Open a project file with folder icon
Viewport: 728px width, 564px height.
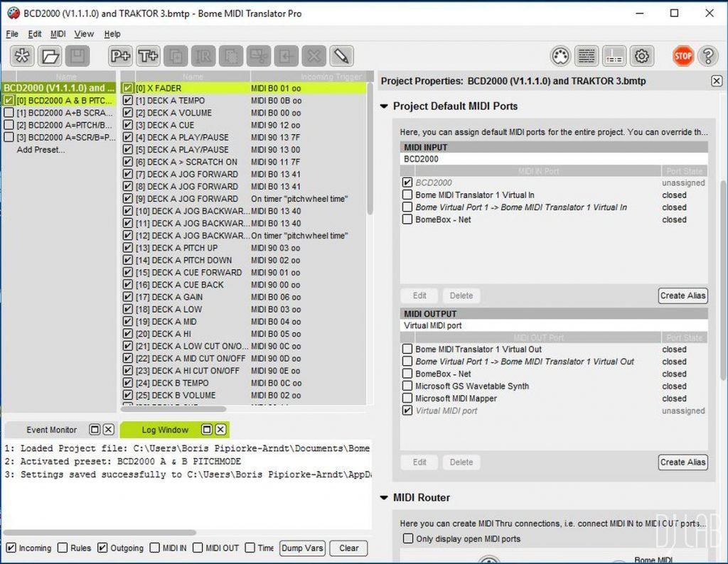tap(50, 56)
